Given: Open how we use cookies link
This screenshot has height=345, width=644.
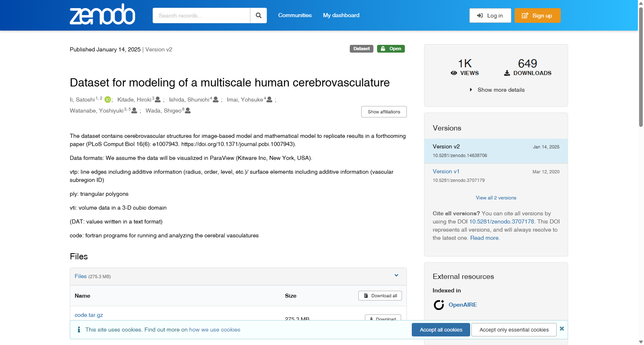Looking at the screenshot, I should coord(215,330).
